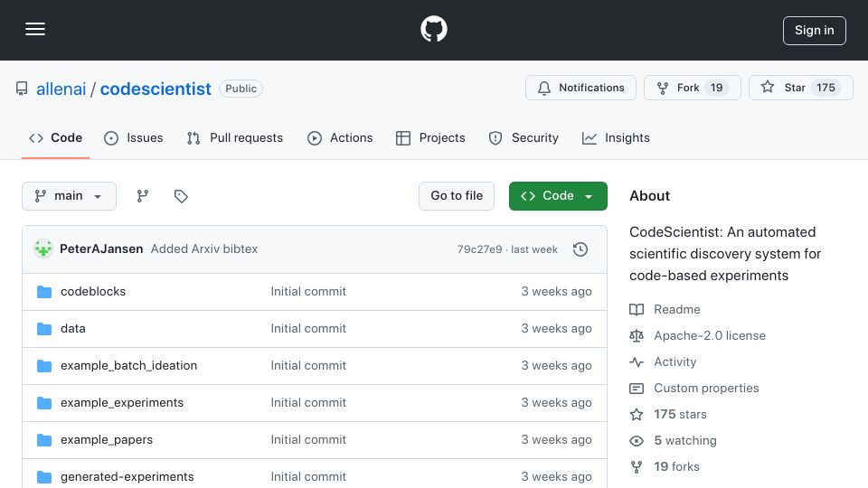Click the Go to file button
This screenshot has height=488, width=868.
coord(457,196)
